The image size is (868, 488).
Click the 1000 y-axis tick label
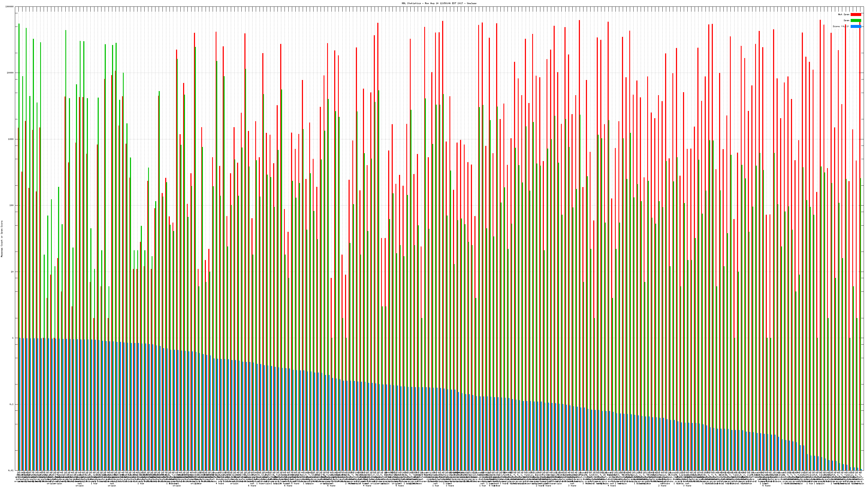tap(11, 139)
